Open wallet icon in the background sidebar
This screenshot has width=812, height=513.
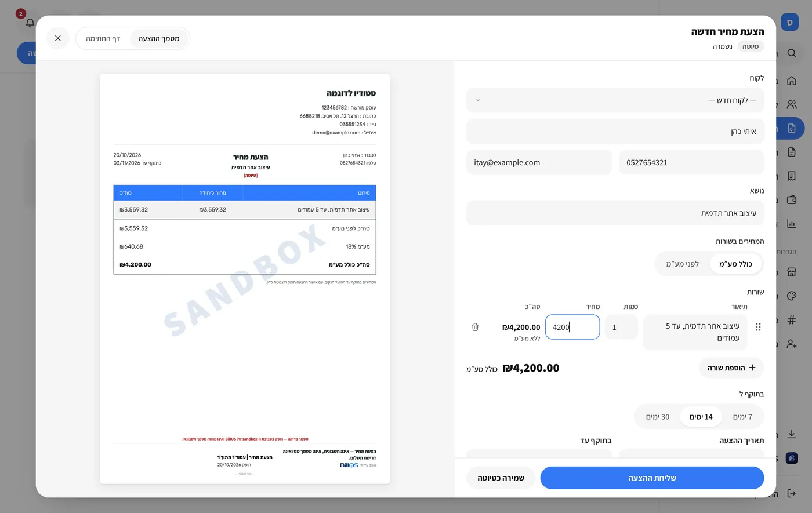pyautogui.click(x=792, y=199)
